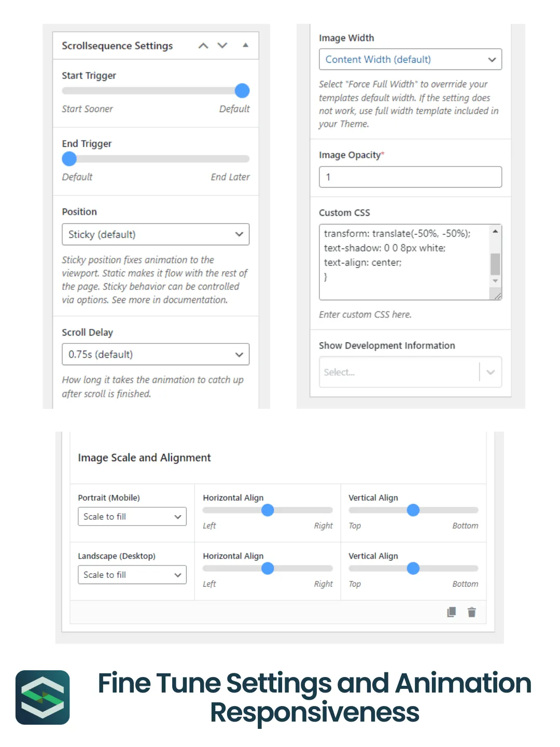Click 'Image Scale and Alignment' heading
560x747 pixels.
[144, 458]
